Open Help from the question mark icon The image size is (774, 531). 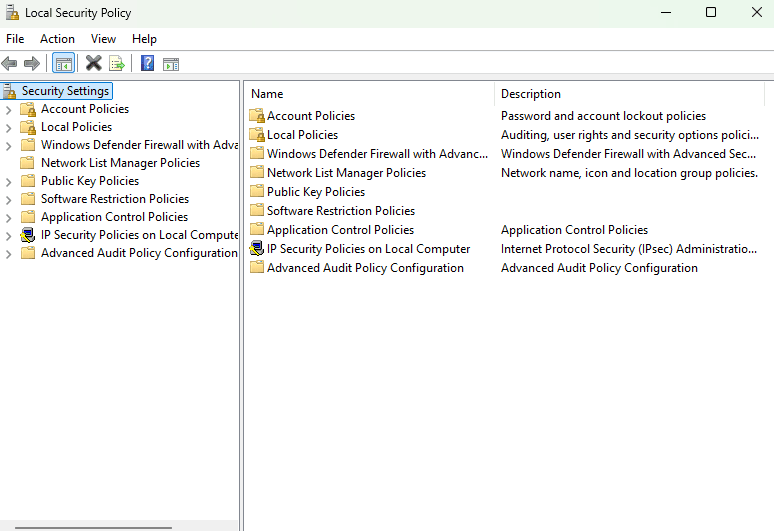click(147, 64)
